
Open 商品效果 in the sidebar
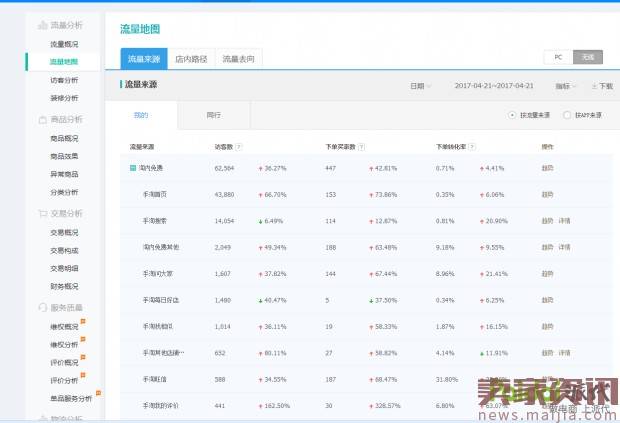[64, 156]
